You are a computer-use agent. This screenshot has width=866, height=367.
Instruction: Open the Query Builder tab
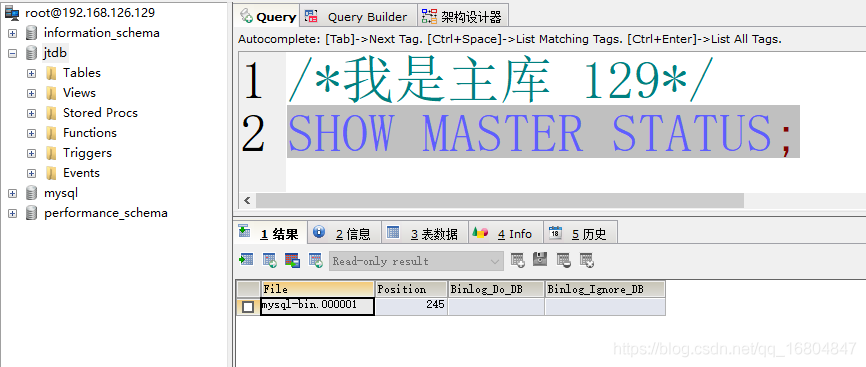point(357,17)
